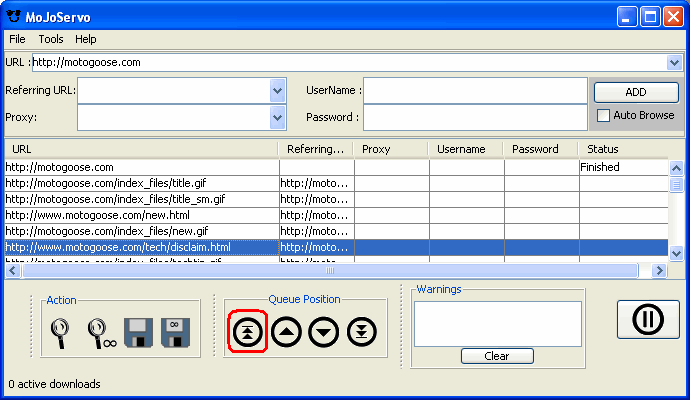Focus the UserName input field

(x=475, y=91)
